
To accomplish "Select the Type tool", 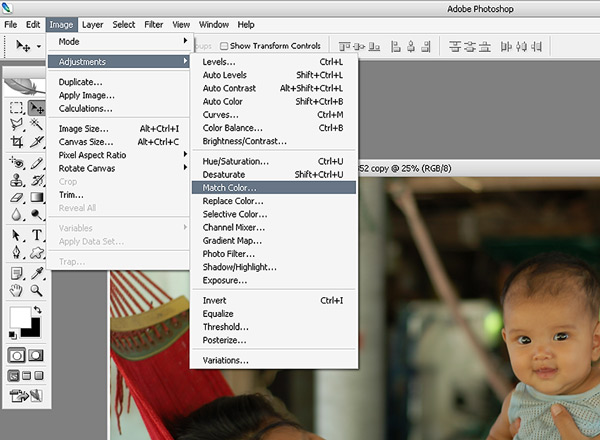I will [x=37, y=235].
